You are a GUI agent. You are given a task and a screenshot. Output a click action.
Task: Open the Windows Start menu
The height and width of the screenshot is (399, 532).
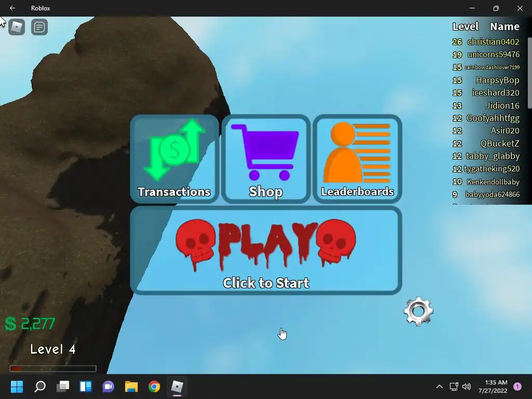tap(17, 387)
